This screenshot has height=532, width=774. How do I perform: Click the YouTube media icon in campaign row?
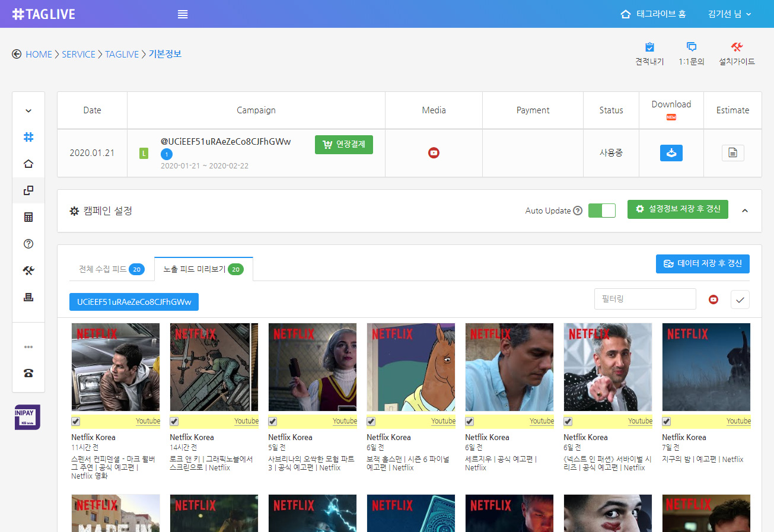click(x=434, y=153)
